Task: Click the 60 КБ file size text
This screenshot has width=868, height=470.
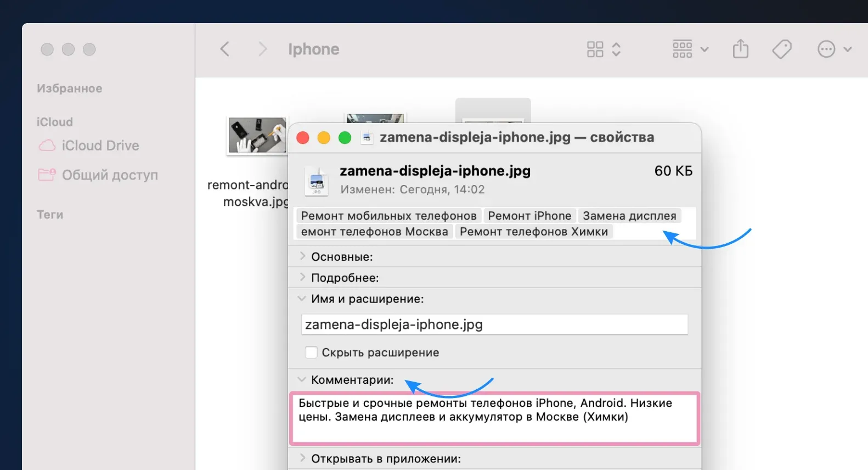Action: [673, 171]
